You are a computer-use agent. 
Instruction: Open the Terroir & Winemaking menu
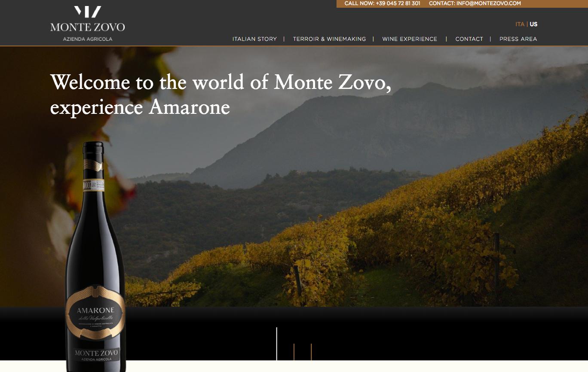click(329, 39)
